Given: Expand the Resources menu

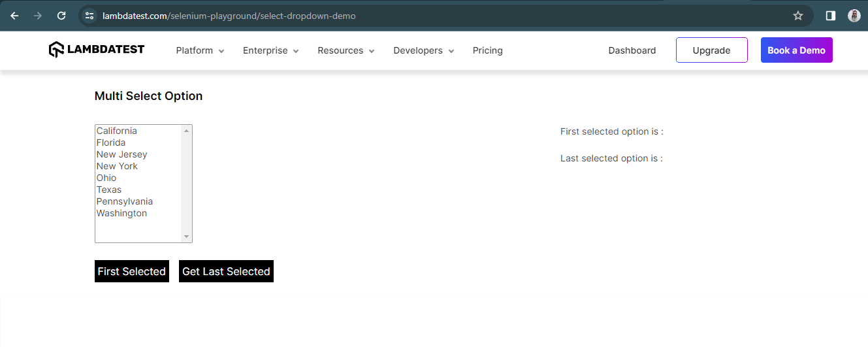Looking at the screenshot, I should coord(346,50).
